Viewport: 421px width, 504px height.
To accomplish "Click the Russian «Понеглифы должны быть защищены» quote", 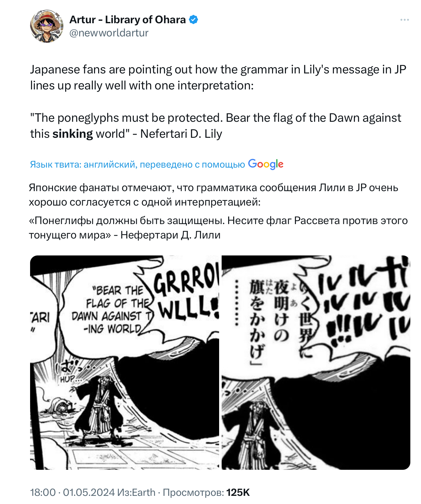I will (x=218, y=228).
